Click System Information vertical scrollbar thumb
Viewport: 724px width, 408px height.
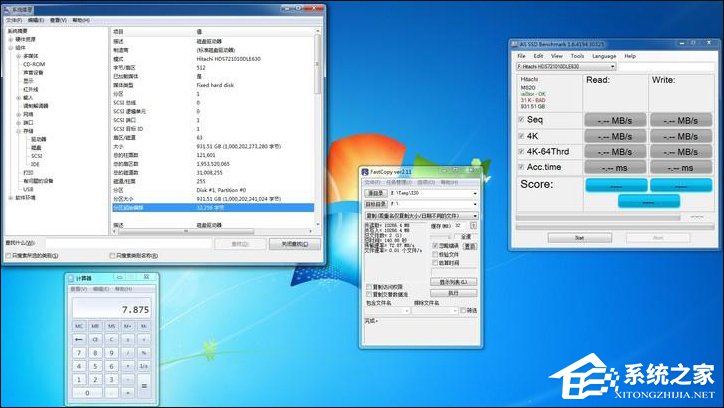click(x=318, y=65)
